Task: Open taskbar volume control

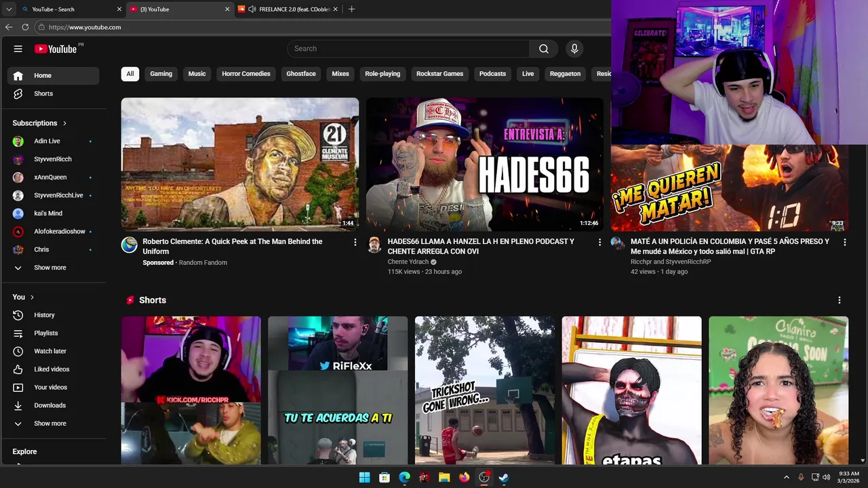Action: [826, 477]
